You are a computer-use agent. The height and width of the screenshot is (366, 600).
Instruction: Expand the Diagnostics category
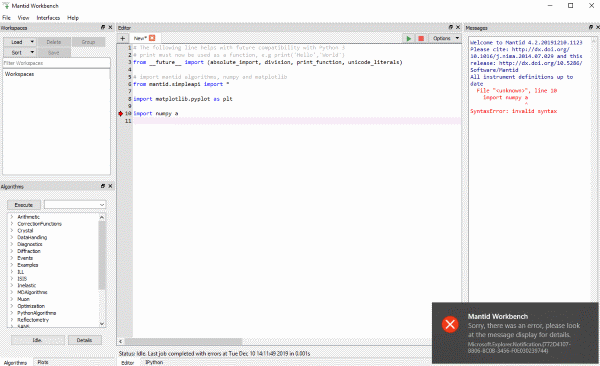point(12,244)
